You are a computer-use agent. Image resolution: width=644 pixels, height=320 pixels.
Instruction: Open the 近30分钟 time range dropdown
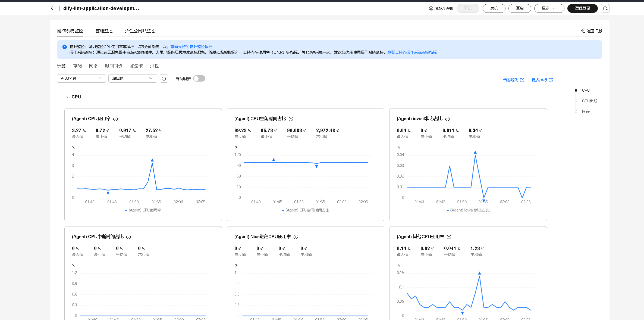click(x=81, y=78)
